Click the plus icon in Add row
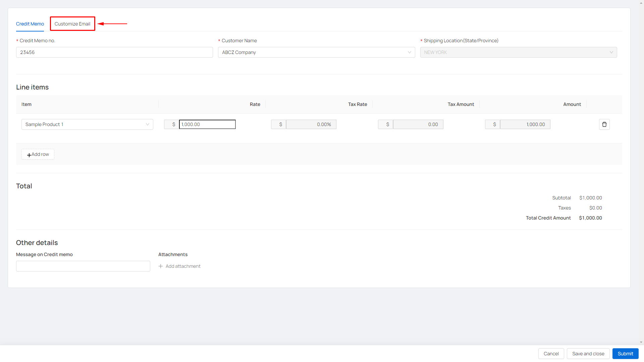Viewport: 644px width, 362px height. pyautogui.click(x=29, y=155)
